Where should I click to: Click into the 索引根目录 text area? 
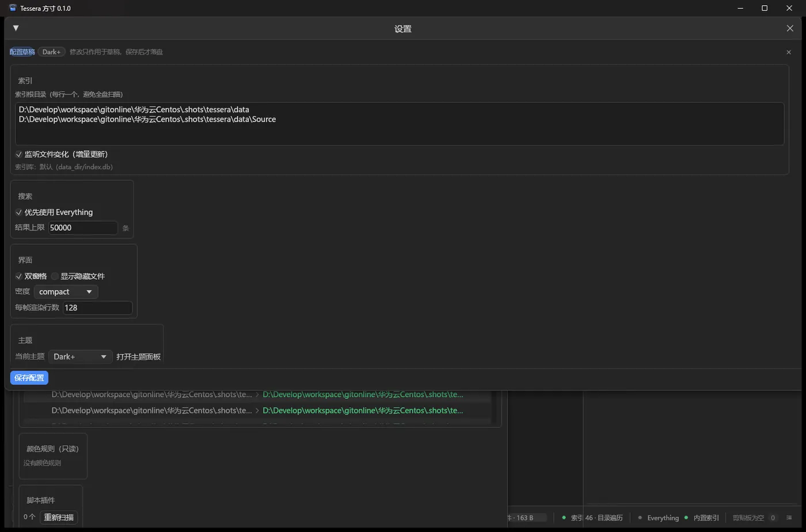[x=400, y=124]
